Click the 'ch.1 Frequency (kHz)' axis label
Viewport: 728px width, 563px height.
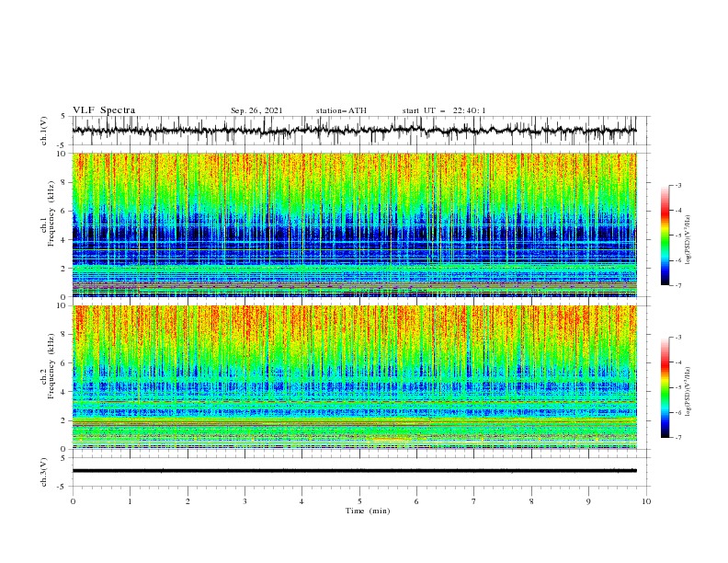(x=48, y=212)
